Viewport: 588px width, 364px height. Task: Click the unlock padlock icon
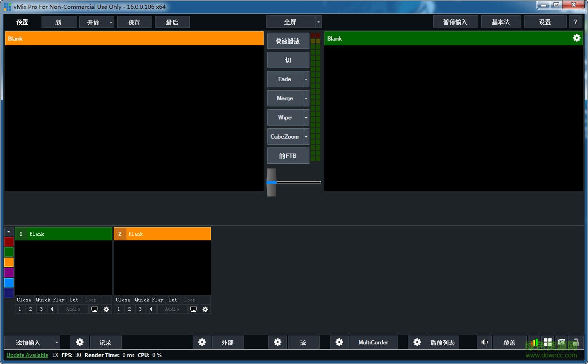[575, 342]
